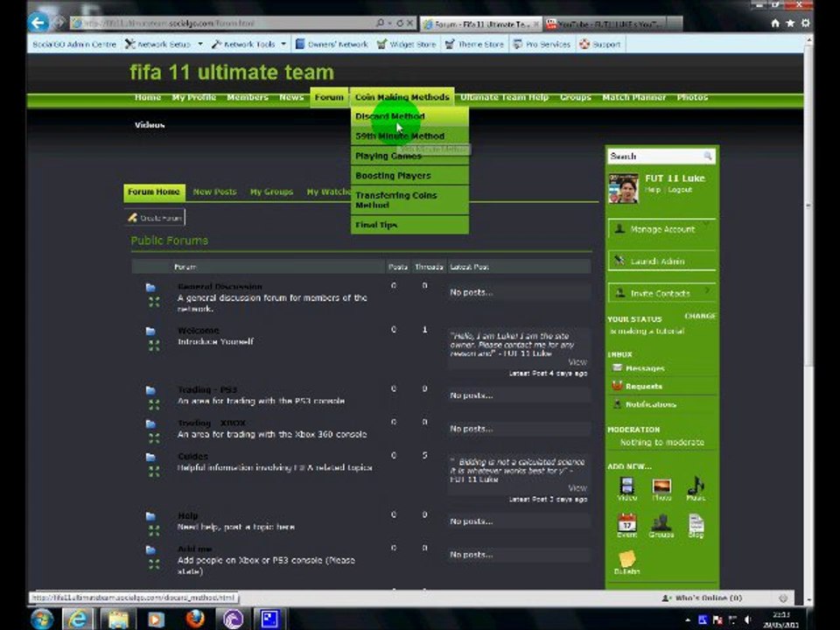The width and height of the screenshot is (840, 630).
Task: Add new Bulletin sticky note icon
Action: pos(626,559)
